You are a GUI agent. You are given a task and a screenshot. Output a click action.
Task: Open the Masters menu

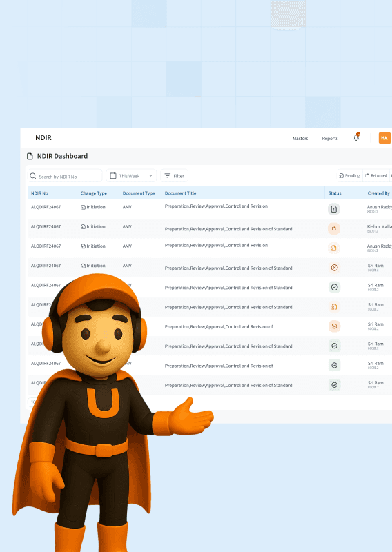300,139
